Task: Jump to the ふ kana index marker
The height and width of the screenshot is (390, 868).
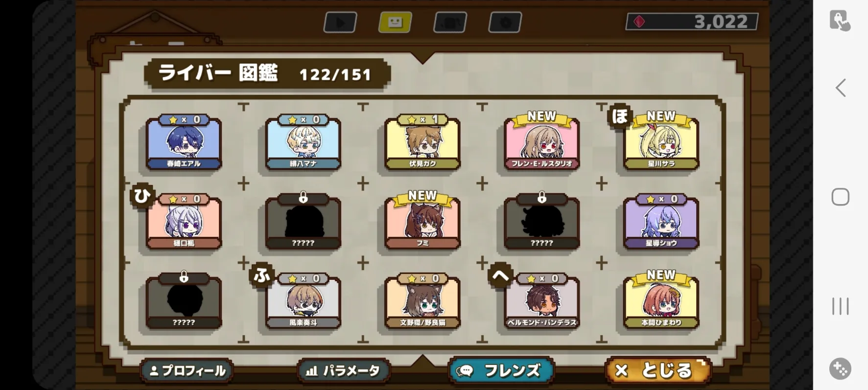Action: tap(261, 275)
